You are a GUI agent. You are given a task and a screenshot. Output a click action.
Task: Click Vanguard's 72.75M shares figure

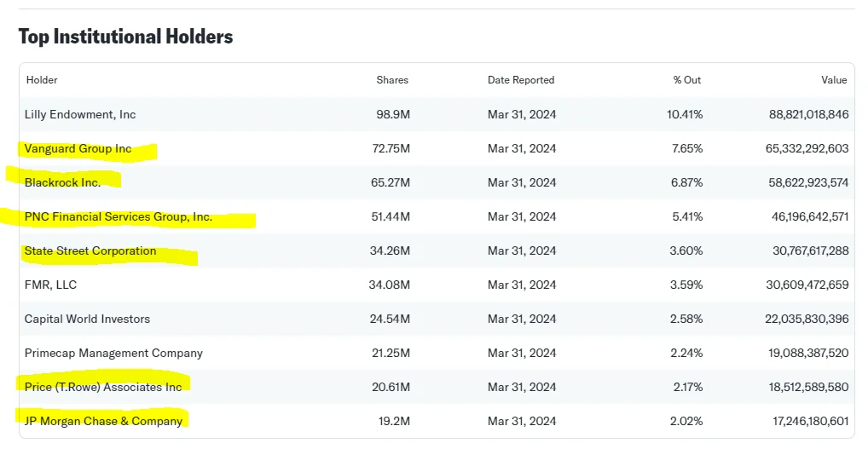tap(391, 149)
